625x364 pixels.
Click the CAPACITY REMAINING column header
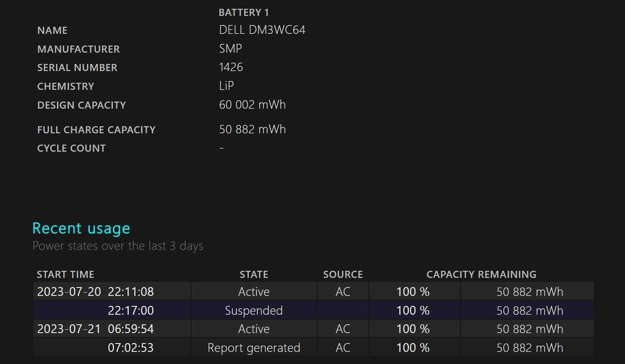[481, 275]
